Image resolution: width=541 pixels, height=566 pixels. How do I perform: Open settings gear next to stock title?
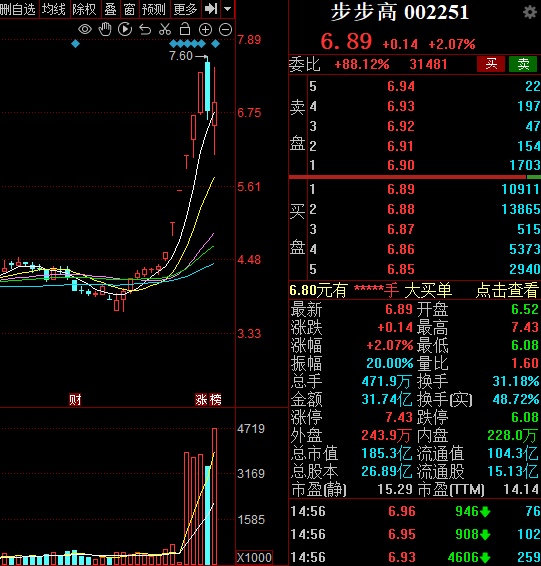[x=529, y=13]
